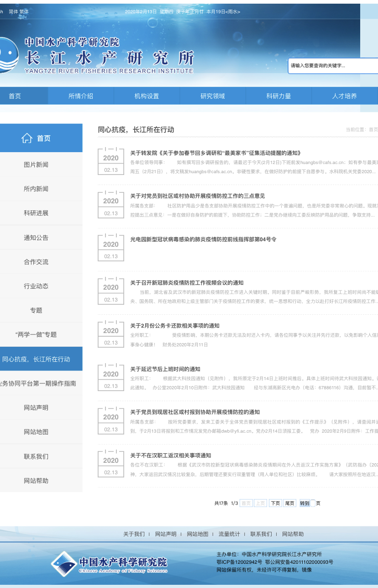The image size is (378, 588).
Task: Open 流量统计 in the footer links
Action: point(229,534)
